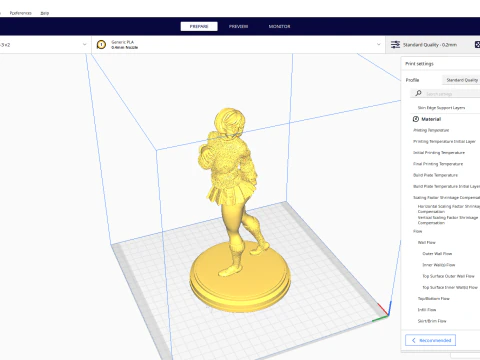This screenshot has height=360, width=480.
Task: Select 'Skin Edge Support Layers' setting
Action: point(441,108)
